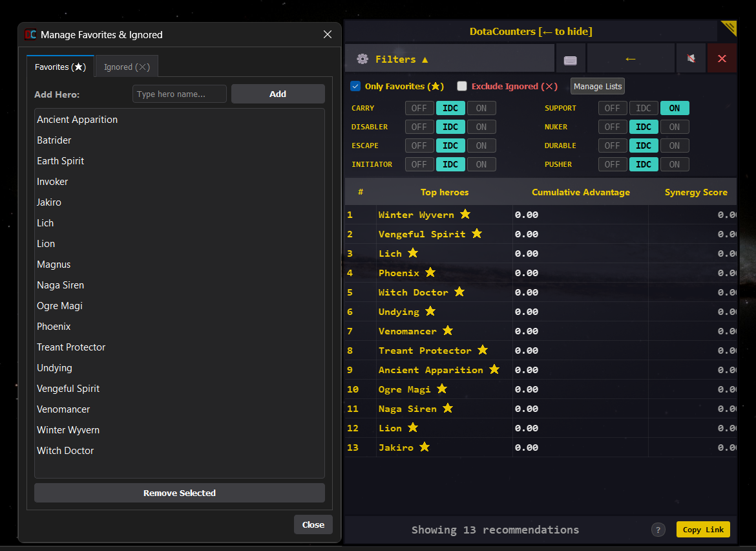The image size is (756, 551).
Task: Click the yellow left arrow button
Action: tap(630, 59)
